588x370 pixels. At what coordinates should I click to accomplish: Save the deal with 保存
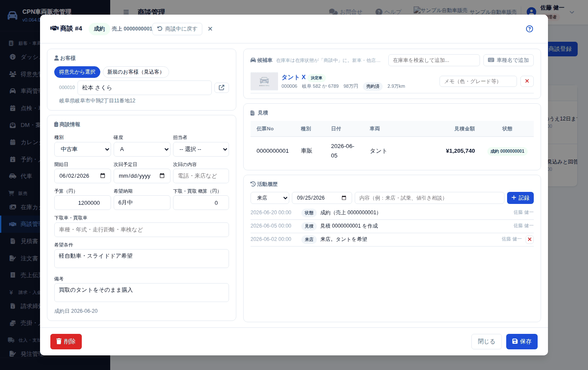[x=522, y=342]
